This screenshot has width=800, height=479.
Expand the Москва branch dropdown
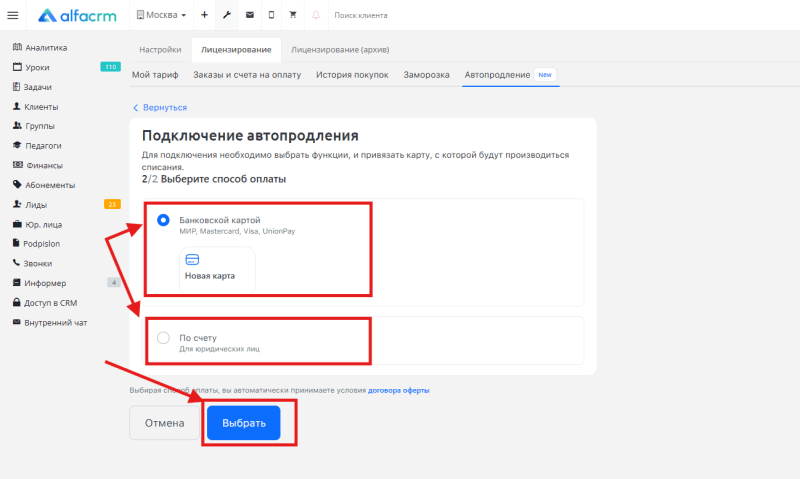tap(161, 15)
